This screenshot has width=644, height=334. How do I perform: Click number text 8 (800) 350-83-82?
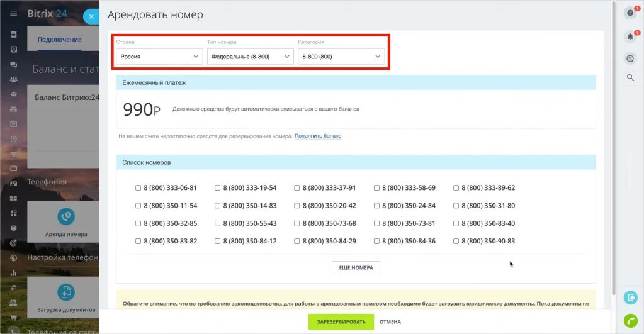171,242
